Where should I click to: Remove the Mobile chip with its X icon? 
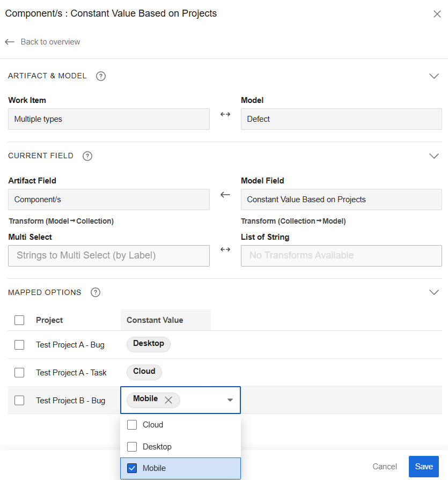click(x=168, y=400)
